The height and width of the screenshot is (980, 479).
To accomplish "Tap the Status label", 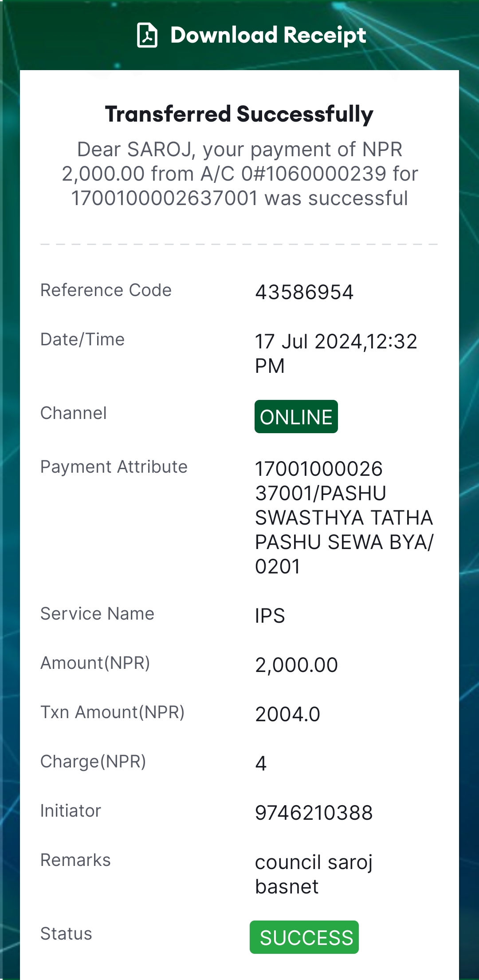I will point(66,933).
